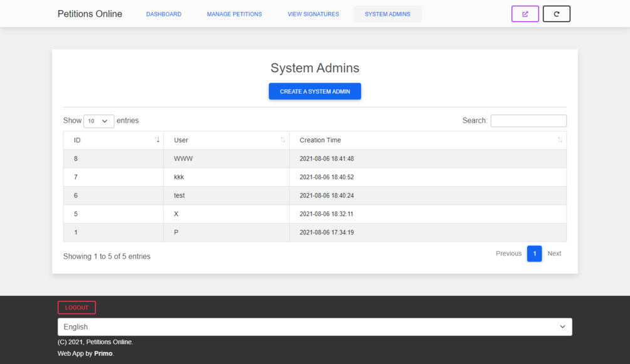
Task: Click the Previous pagination link
Action: (x=508, y=254)
